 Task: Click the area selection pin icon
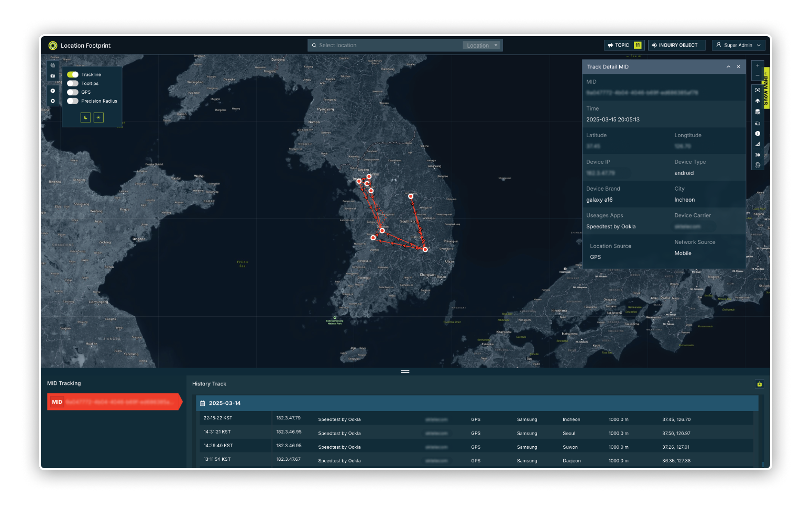tap(758, 123)
